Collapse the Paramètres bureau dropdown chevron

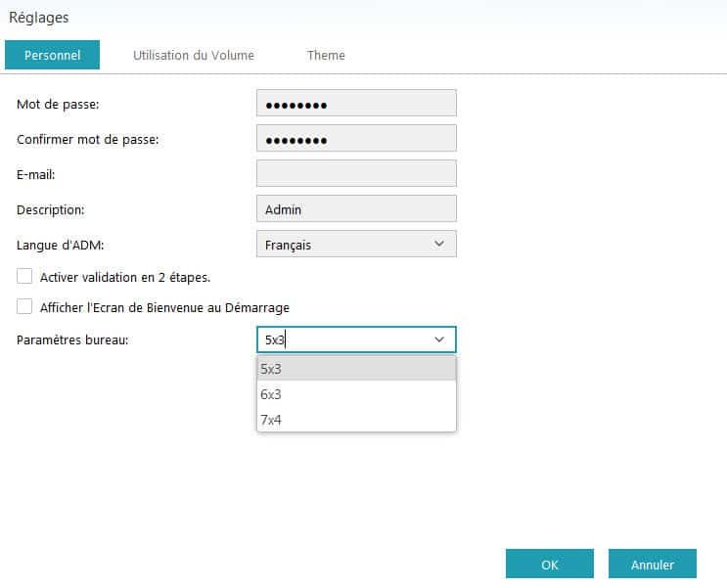(439, 339)
